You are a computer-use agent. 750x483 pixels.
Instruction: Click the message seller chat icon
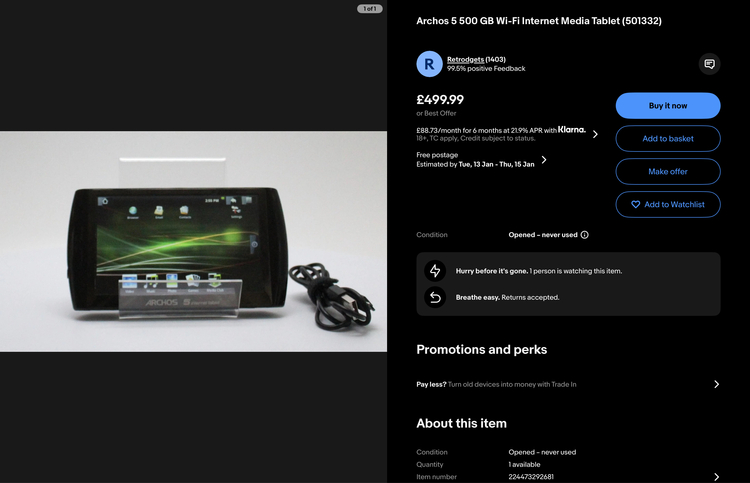[x=709, y=64]
